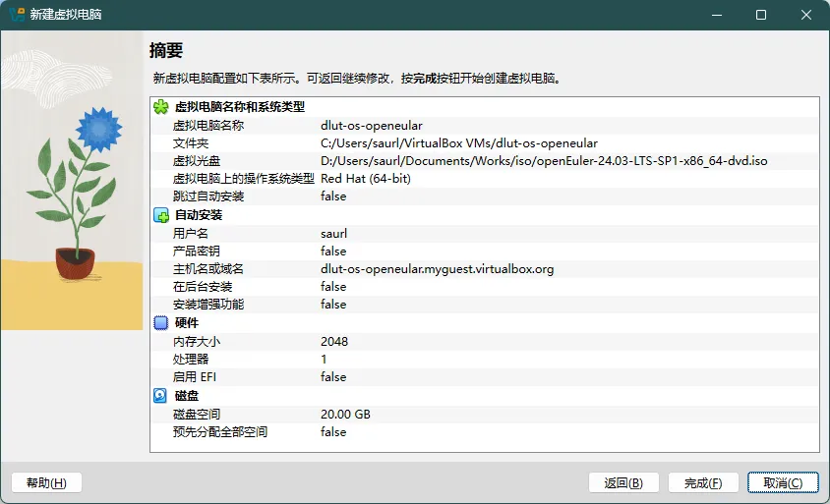Click the blue hardware chip icon

point(161,323)
